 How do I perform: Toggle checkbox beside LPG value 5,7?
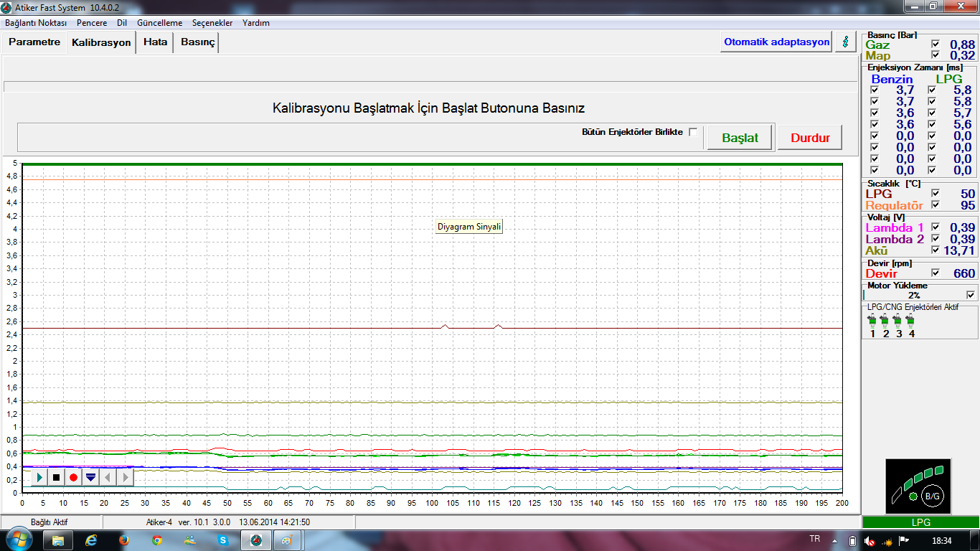931,113
